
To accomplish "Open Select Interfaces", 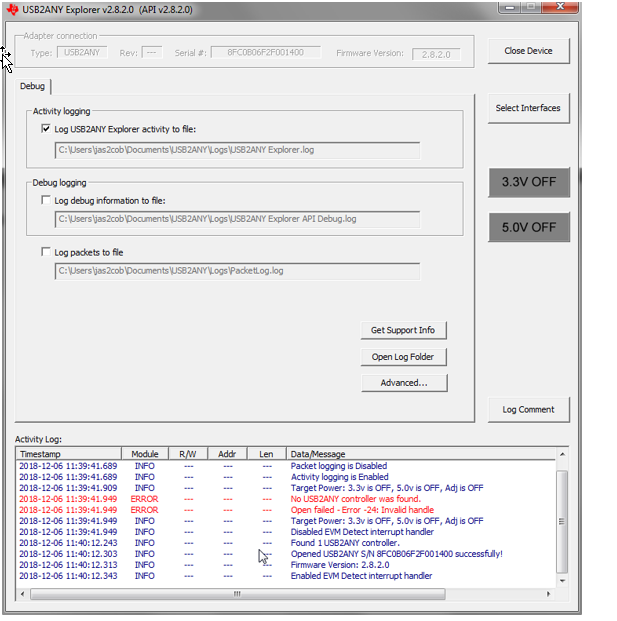I will tap(529, 108).
